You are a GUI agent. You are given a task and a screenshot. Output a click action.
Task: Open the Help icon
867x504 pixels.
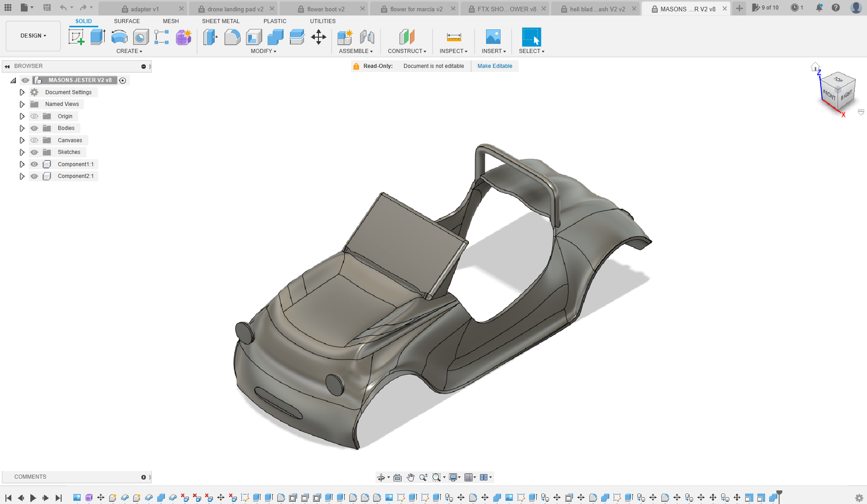pyautogui.click(x=836, y=8)
